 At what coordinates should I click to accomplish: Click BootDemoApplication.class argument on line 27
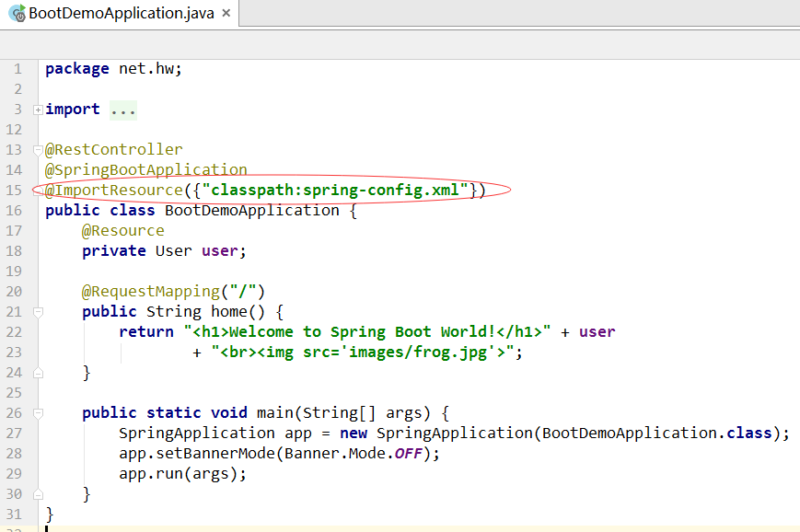(x=657, y=433)
